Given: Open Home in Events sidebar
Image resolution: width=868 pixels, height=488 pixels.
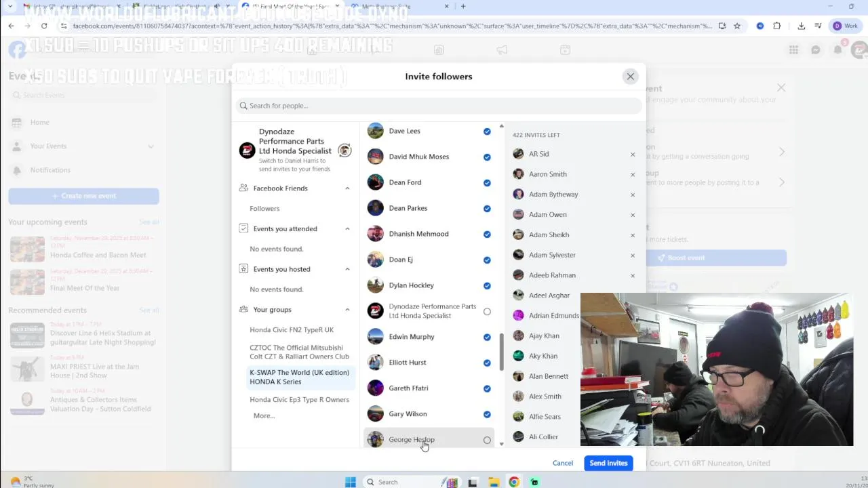Looking at the screenshot, I should pyautogui.click(x=83, y=123).
